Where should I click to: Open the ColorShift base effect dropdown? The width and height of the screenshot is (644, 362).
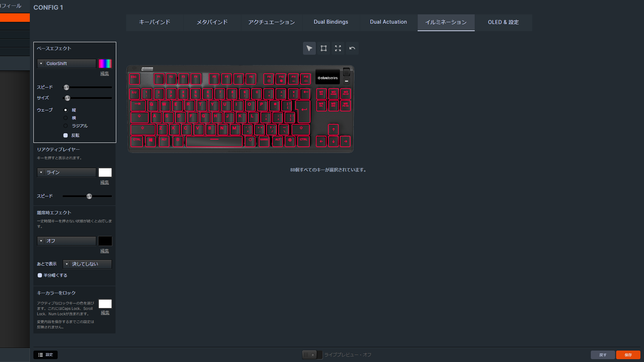[x=66, y=63]
